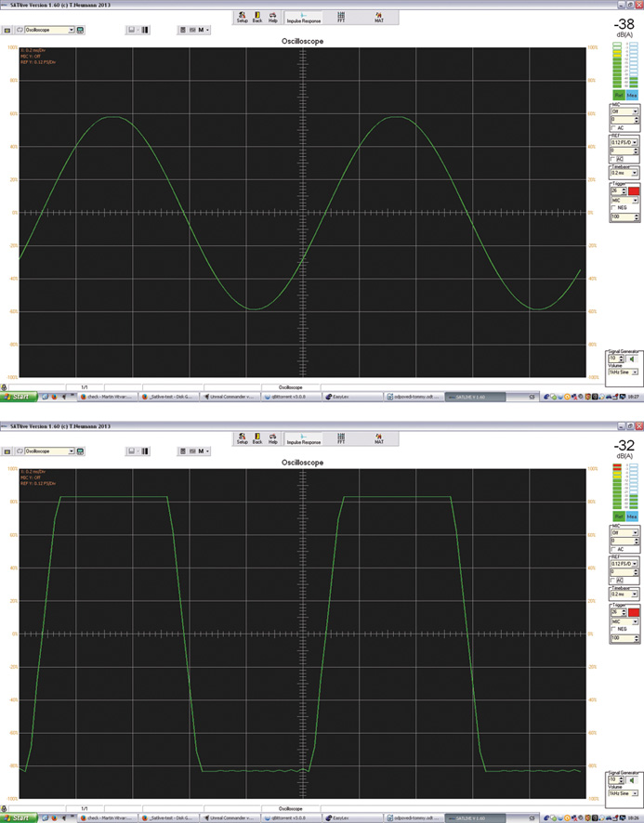Toggle the green Ref meter button, -32 dB(A) window

point(619,516)
